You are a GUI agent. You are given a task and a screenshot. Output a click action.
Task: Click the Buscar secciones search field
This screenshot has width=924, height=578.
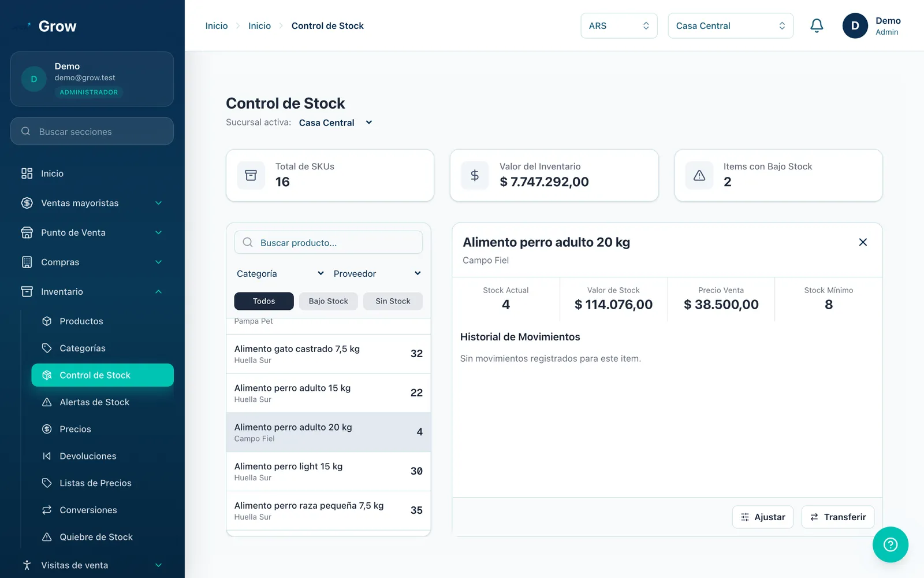92,131
